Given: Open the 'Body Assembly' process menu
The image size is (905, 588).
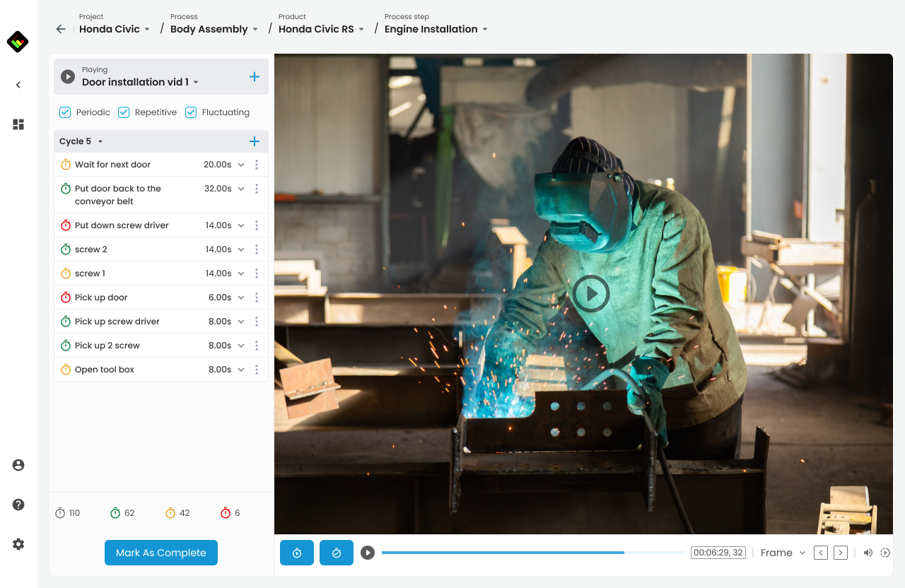Looking at the screenshot, I should pyautogui.click(x=214, y=29).
